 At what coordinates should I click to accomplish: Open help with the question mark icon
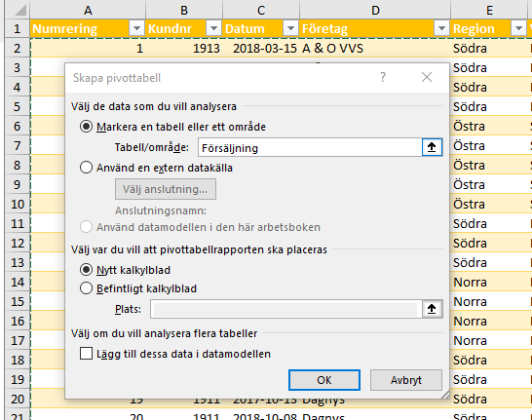click(383, 77)
